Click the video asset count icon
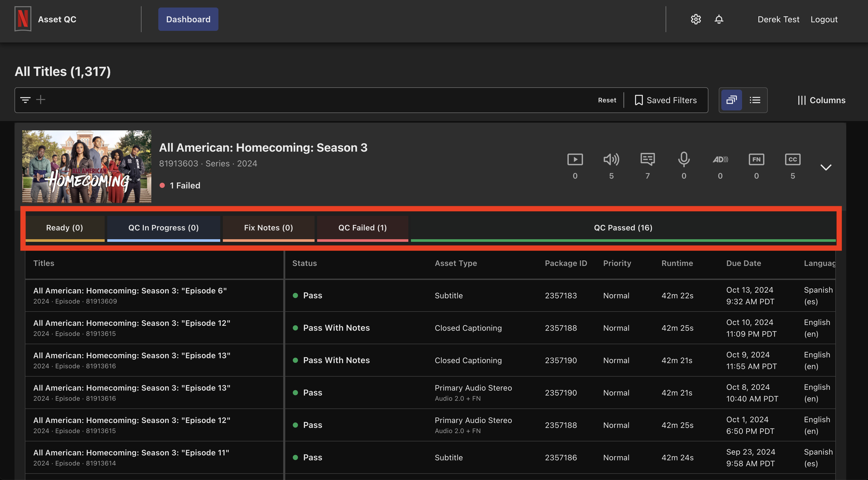868x480 pixels. coord(575,159)
